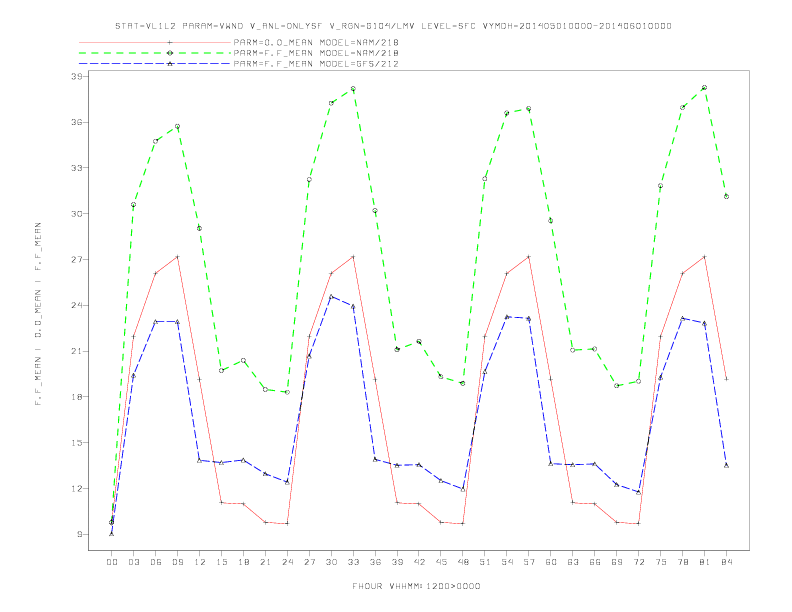Select legend entry PARM=F.F_MEAN MODEL=NAM/218
The image size is (792, 612).
(x=316, y=53)
